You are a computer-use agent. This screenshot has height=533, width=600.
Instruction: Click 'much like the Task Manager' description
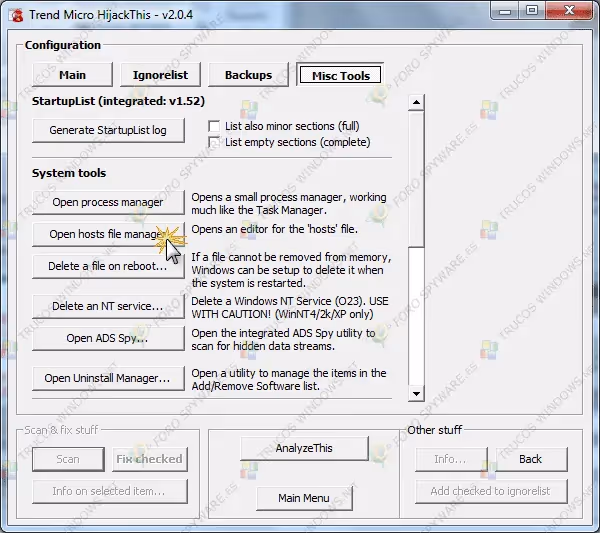[259, 210]
